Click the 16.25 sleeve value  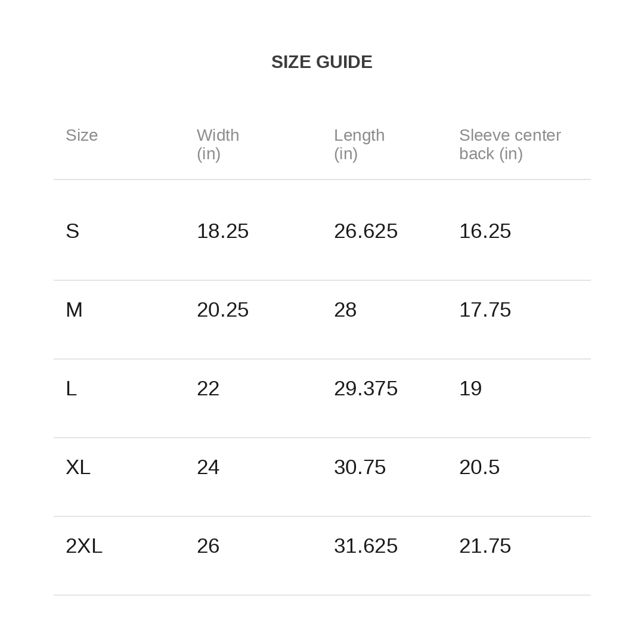click(485, 231)
